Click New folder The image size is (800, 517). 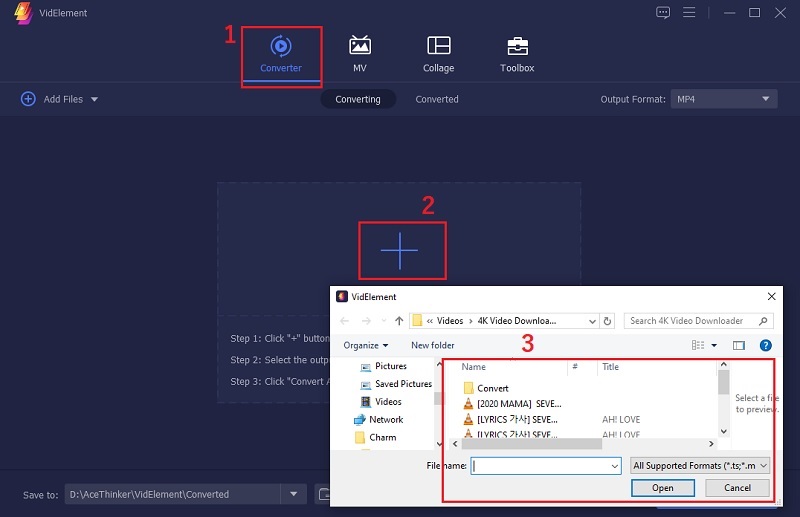coord(433,346)
